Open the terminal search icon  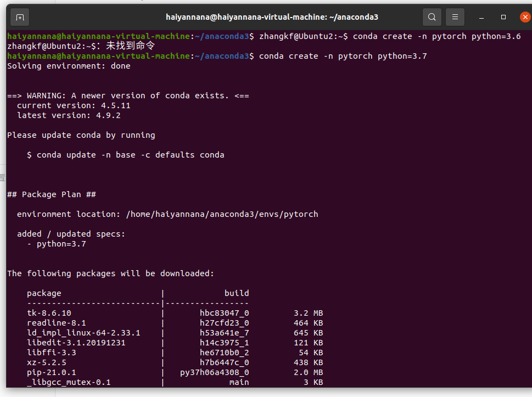tap(432, 17)
